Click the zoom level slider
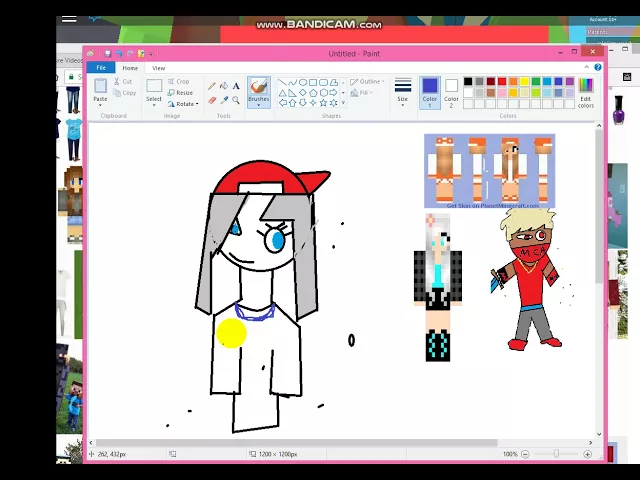Image resolution: width=640 pixels, height=480 pixels. click(556, 454)
